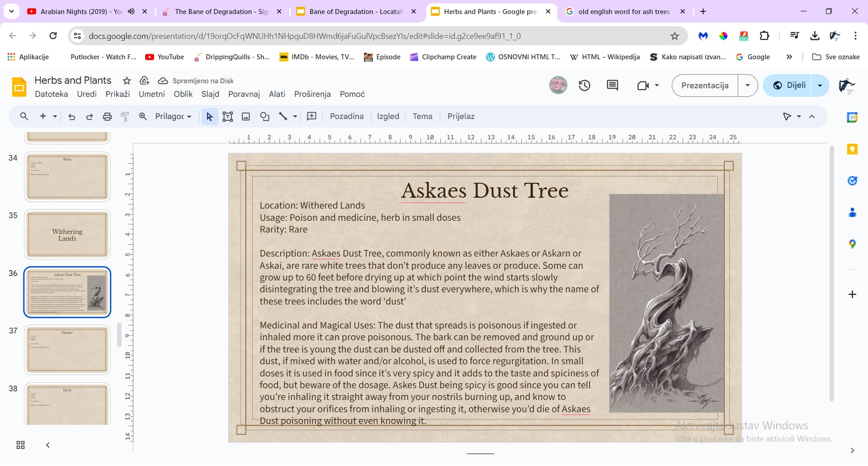
Task: Star the Herbs and Plants presentation
Action: [x=127, y=81]
